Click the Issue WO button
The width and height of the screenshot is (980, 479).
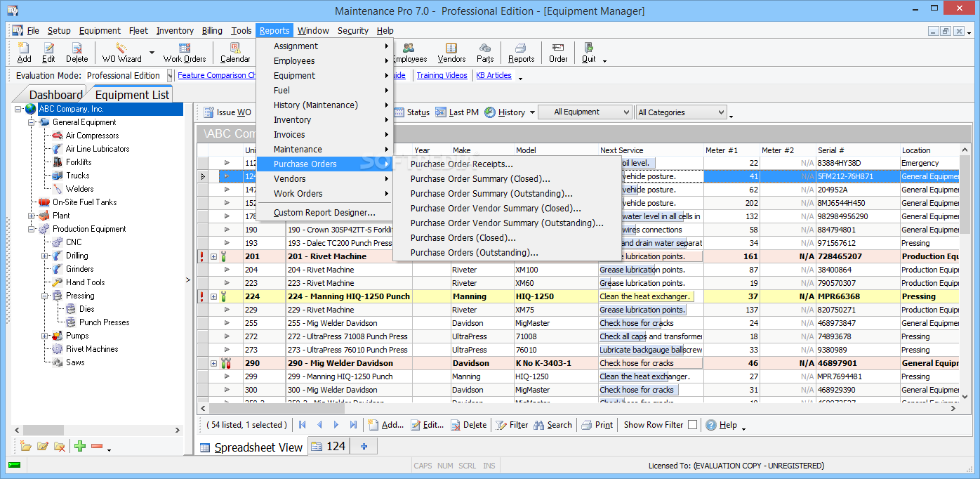click(227, 112)
